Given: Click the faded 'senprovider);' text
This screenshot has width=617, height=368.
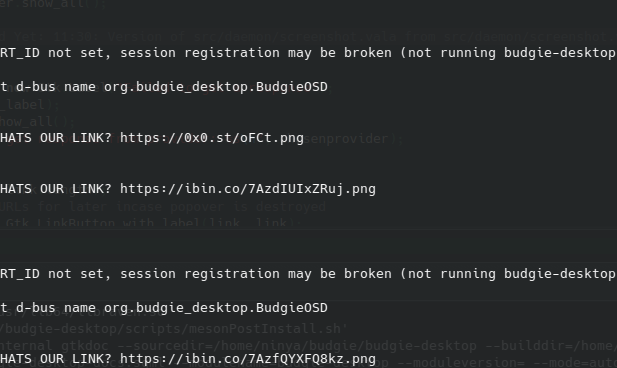Looking at the screenshot, I should click(354, 139).
